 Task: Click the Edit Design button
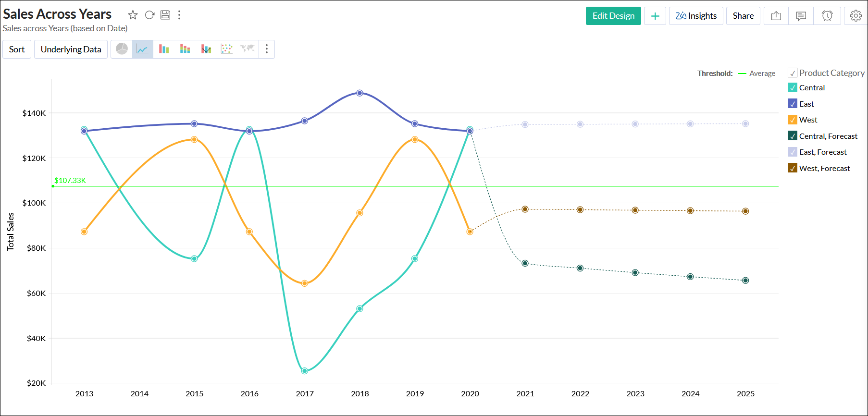[613, 16]
